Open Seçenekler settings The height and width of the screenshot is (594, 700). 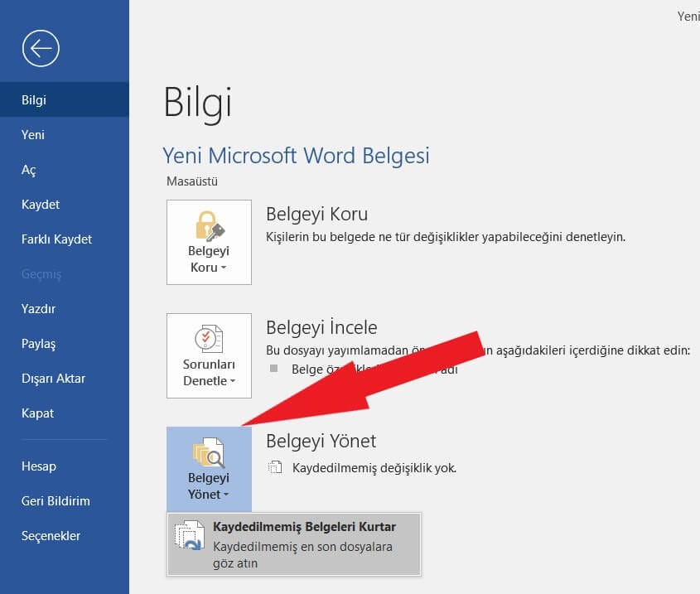(x=51, y=536)
